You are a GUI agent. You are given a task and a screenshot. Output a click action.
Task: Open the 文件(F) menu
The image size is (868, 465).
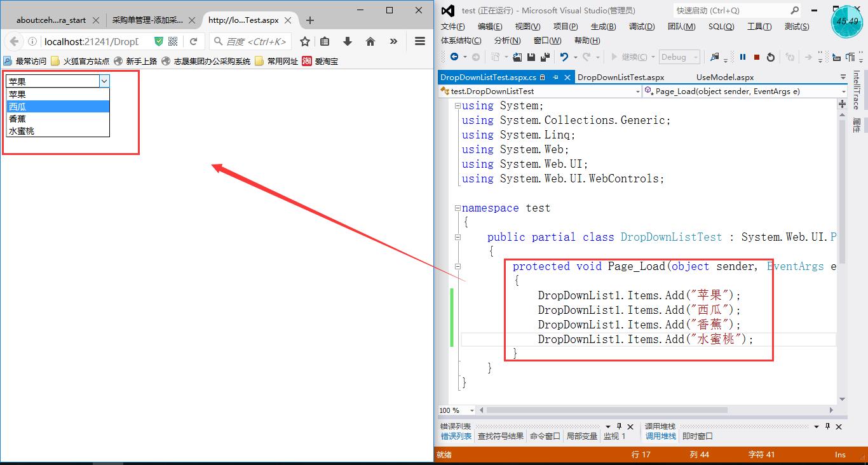point(453,26)
